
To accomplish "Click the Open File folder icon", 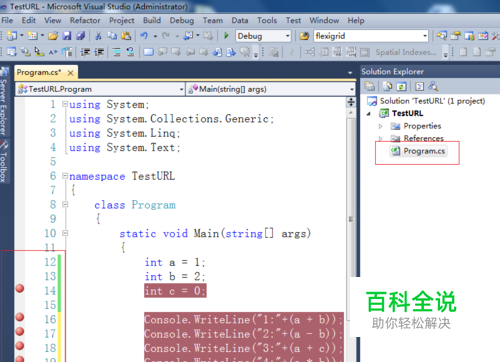I will (x=53, y=36).
